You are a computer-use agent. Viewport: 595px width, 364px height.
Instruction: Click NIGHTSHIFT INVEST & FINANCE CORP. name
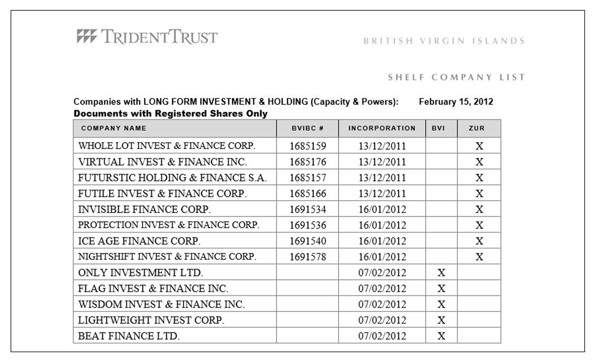167,257
